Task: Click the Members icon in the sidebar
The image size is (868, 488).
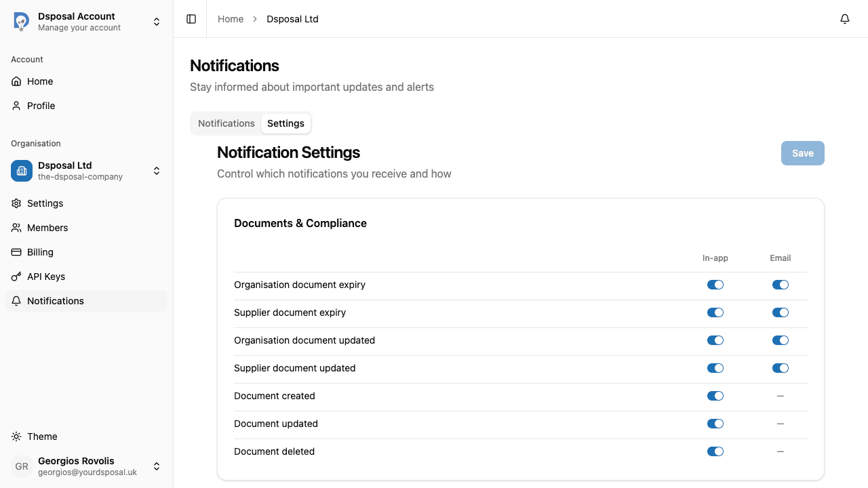Action: tap(16, 228)
